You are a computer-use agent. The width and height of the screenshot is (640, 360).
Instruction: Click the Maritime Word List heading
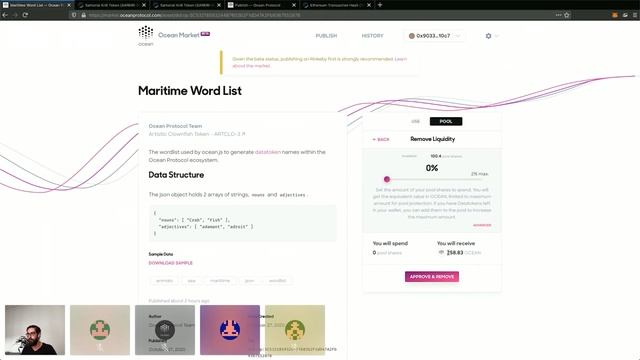pyautogui.click(x=190, y=91)
